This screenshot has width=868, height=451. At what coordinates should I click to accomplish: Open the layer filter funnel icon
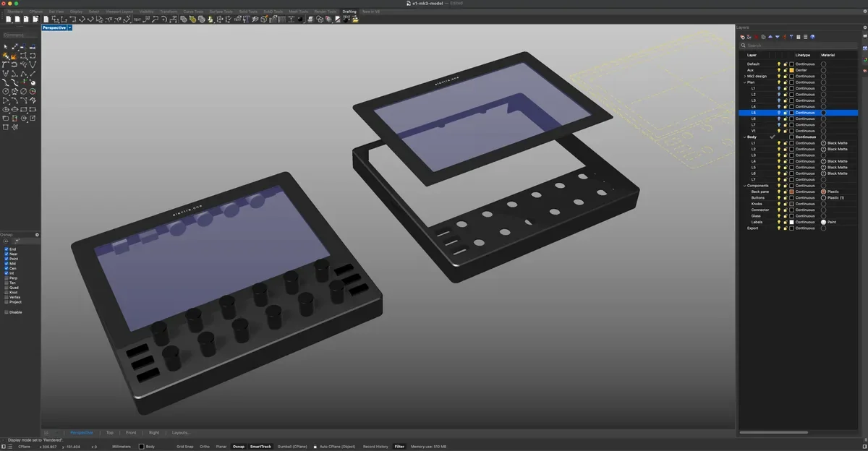791,37
